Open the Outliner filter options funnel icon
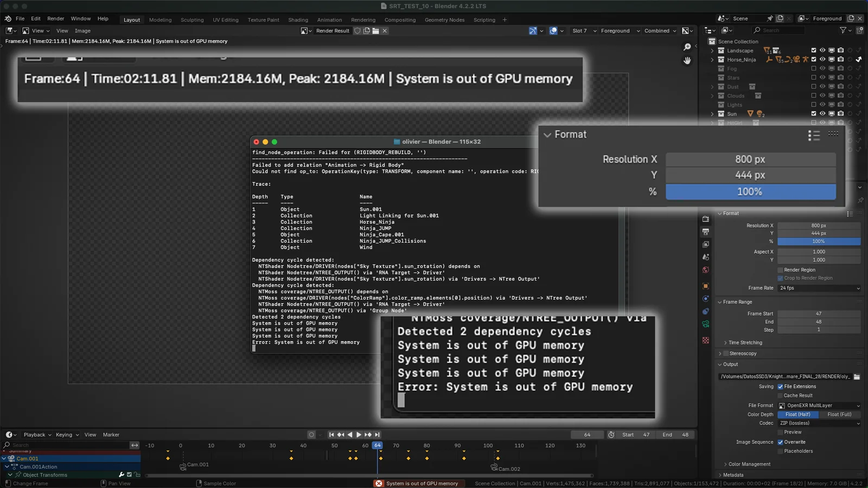The image size is (868, 488). coord(844,30)
